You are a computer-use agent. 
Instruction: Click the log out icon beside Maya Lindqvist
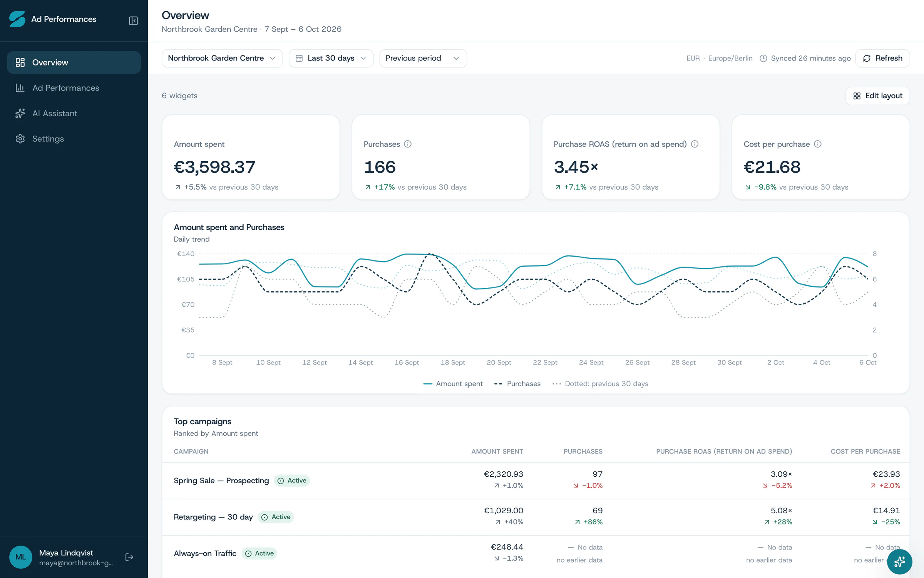tap(129, 557)
